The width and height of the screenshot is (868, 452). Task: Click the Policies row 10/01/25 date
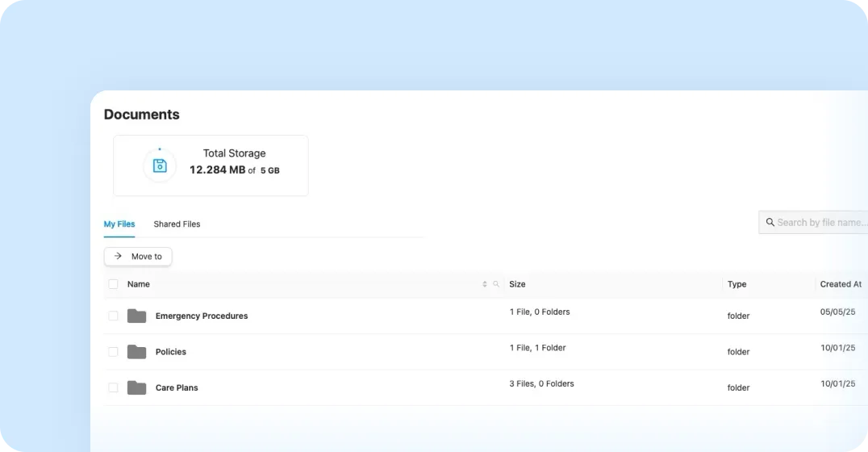point(837,348)
